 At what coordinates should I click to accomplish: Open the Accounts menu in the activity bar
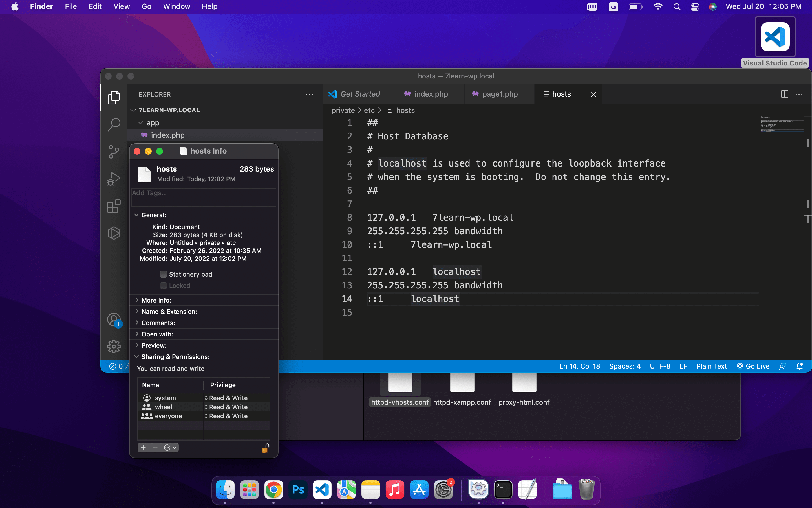point(114,319)
